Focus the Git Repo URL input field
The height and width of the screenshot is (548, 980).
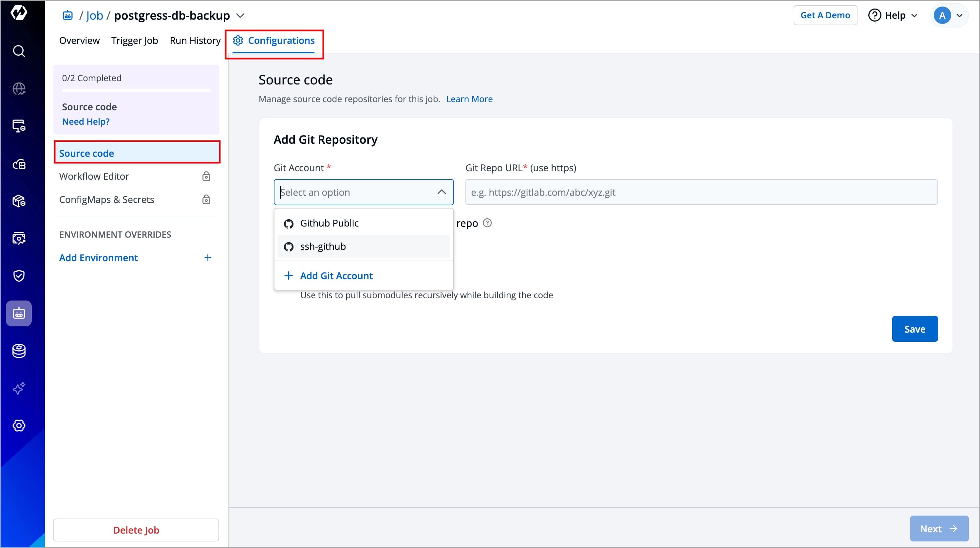pyautogui.click(x=701, y=192)
